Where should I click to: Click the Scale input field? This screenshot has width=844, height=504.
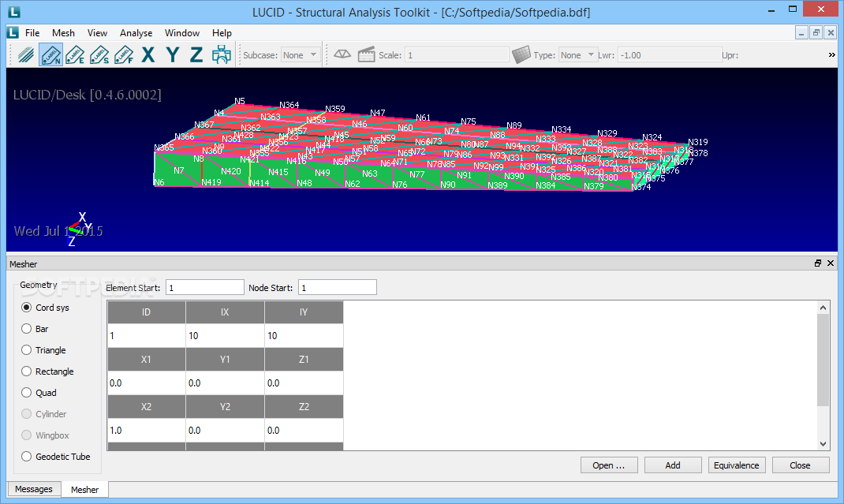point(457,55)
